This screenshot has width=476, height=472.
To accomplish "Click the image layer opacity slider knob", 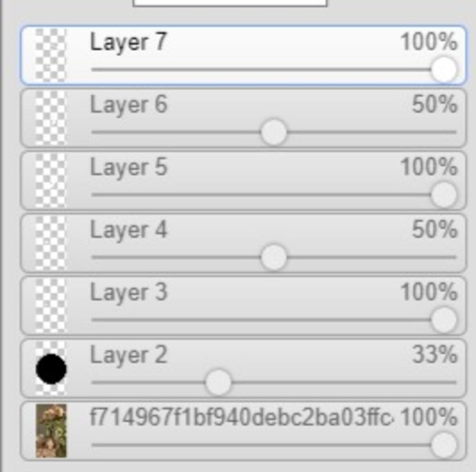I will (444, 446).
